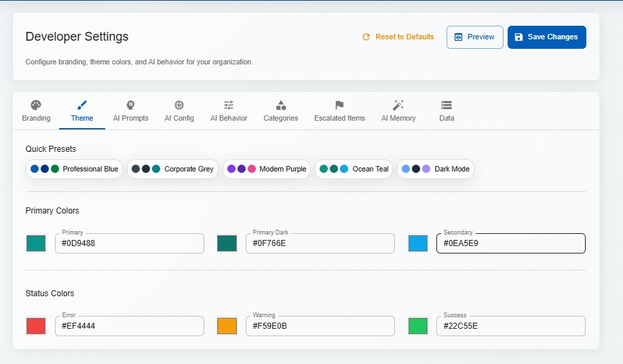
Task: Open the Branding tab
Action: click(36, 111)
